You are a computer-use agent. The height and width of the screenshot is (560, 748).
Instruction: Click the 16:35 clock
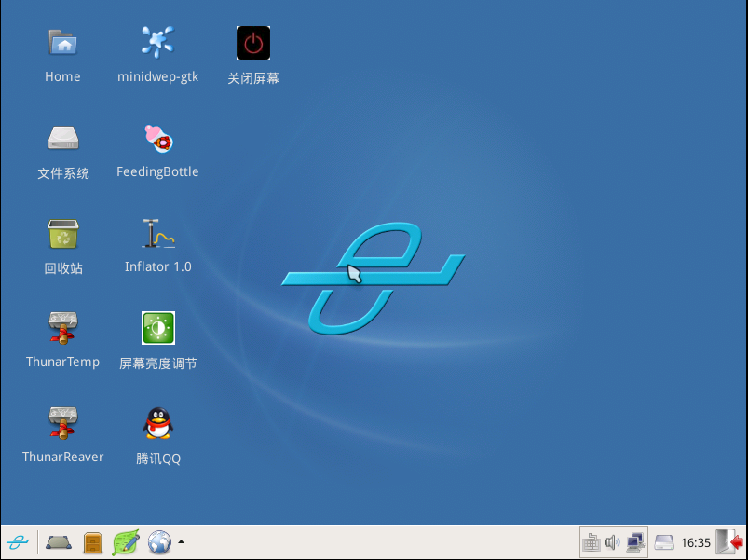pos(696,543)
